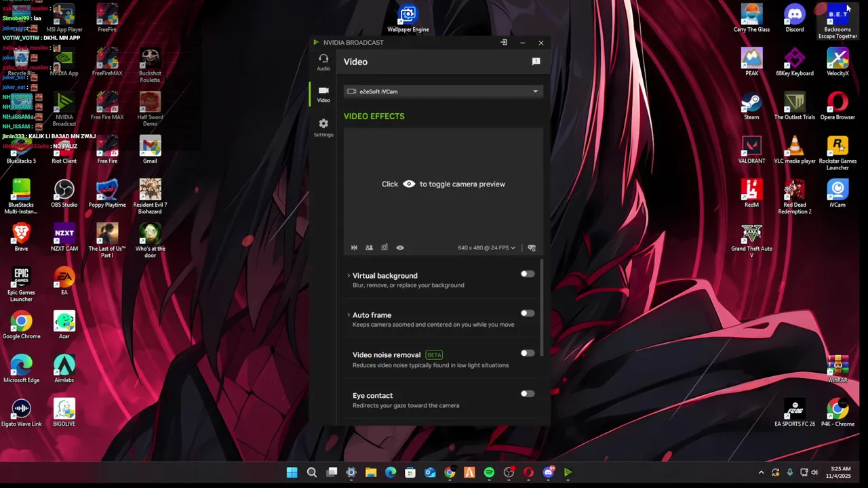
Task: Click the sign-in icon in the Broadcast title bar
Action: (x=503, y=43)
